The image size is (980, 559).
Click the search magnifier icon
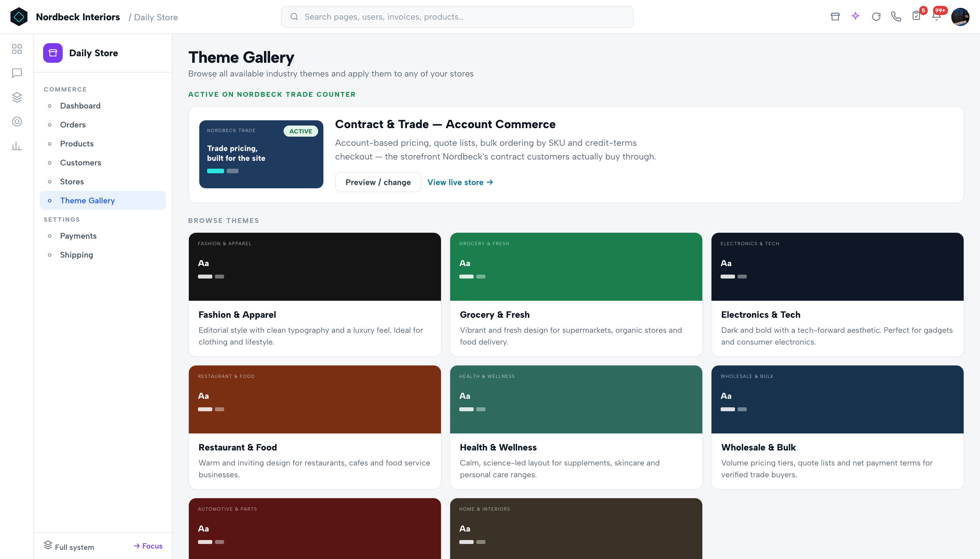tap(294, 17)
